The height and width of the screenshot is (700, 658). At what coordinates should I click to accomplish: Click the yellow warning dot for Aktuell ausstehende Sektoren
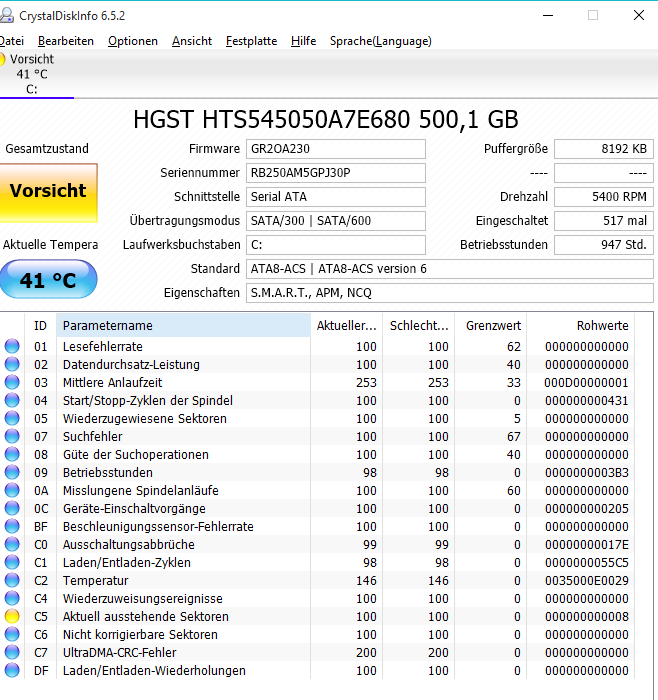[x=12, y=617]
